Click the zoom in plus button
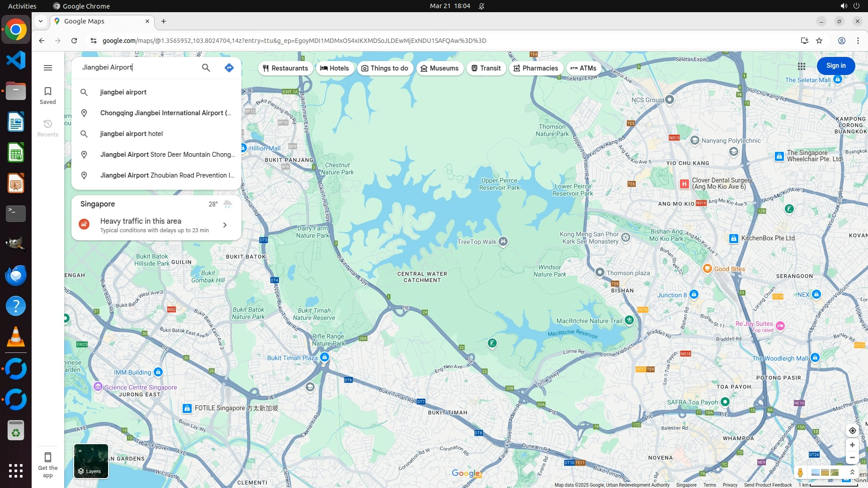 click(852, 445)
